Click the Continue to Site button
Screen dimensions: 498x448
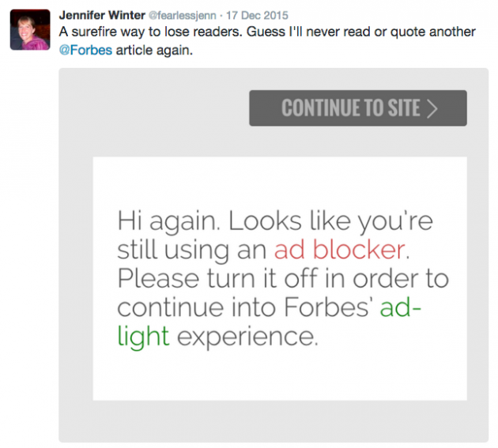(x=358, y=108)
